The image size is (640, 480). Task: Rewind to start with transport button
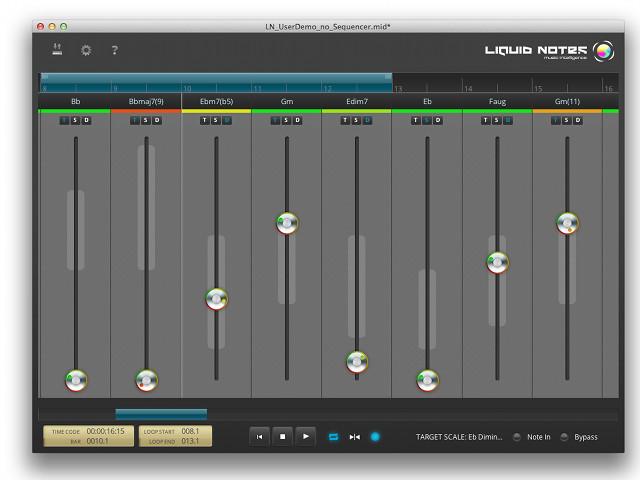point(260,436)
